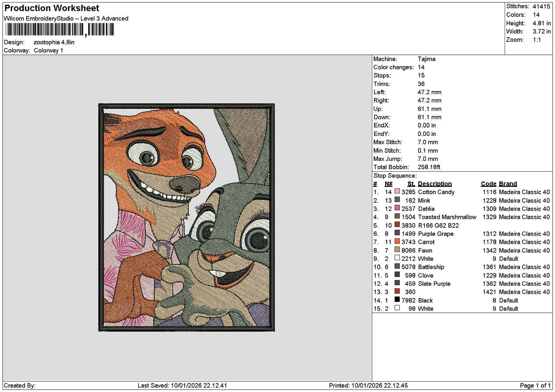This screenshot has width=555, height=392.
Task: Click stitch count 8066 in the Fawn row
Action: coord(409,250)
